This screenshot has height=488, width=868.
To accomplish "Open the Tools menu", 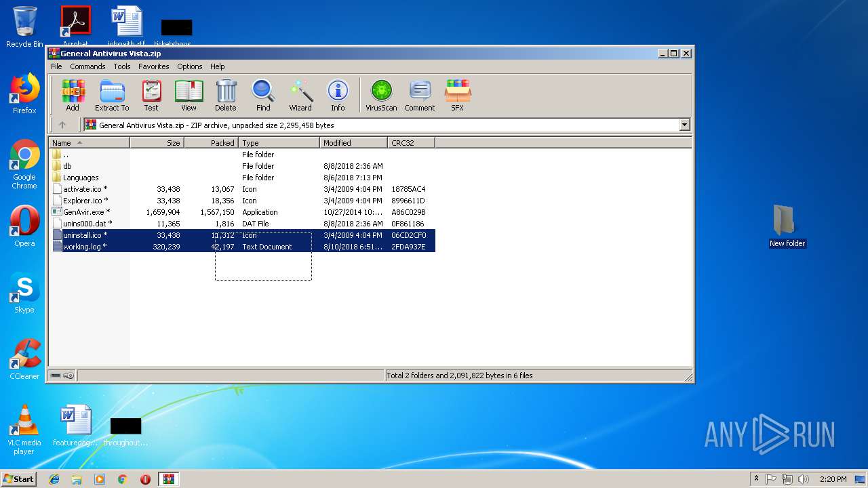I will pyautogui.click(x=122, y=66).
